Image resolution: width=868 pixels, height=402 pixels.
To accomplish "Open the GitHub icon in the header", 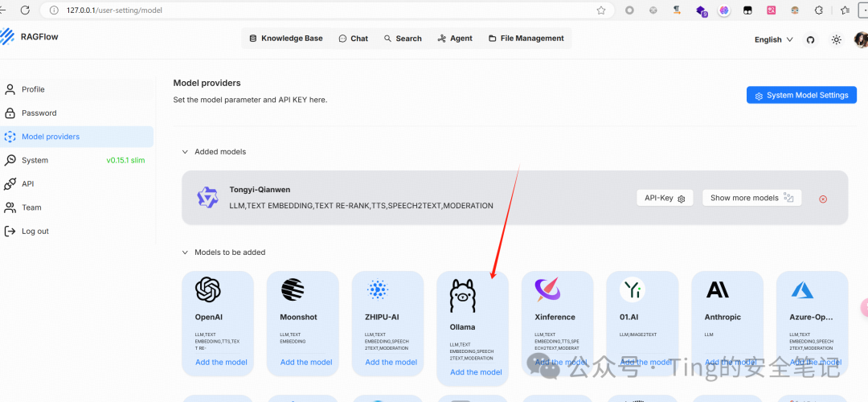I will [x=810, y=40].
